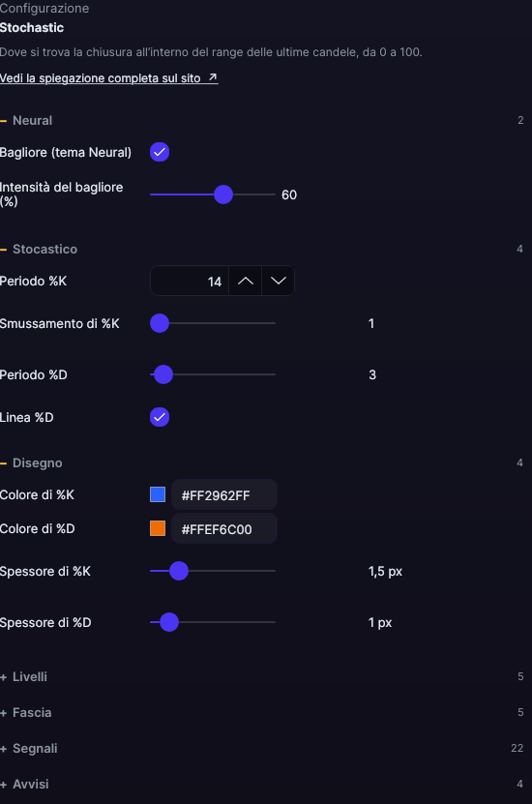
Task: Click the Periodo %K number field
Action: [x=190, y=281]
